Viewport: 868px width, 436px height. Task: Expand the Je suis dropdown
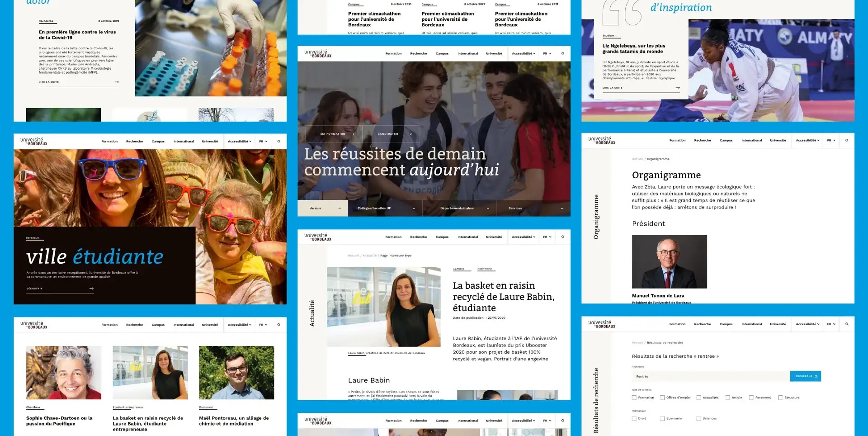click(x=323, y=208)
